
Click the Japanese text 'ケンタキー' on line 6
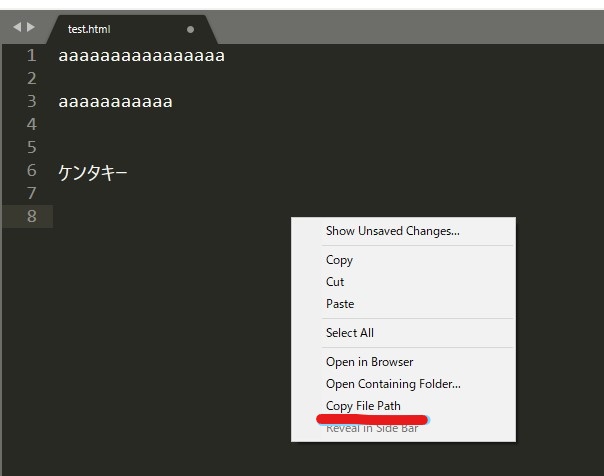92,172
